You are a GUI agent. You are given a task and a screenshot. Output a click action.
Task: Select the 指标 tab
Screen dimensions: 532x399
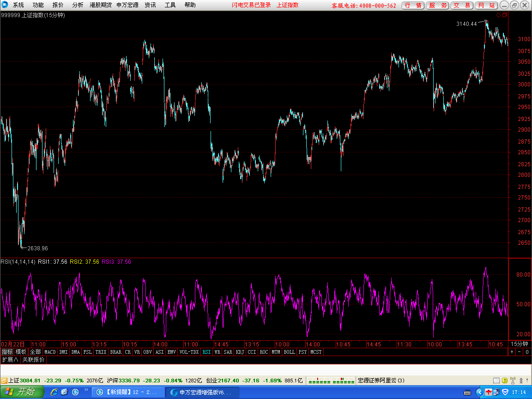coord(7,352)
